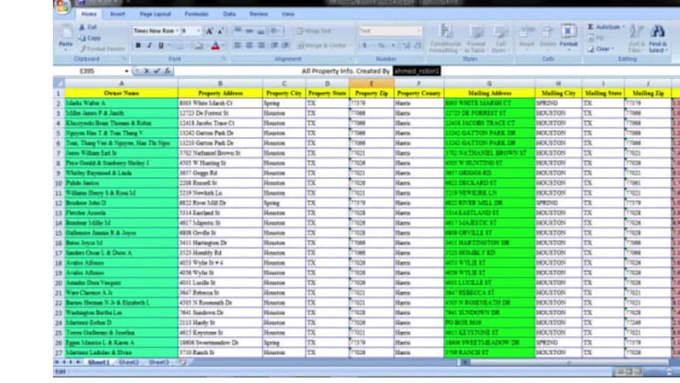Toggle Bold formatting
Viewport: 680px width, 383px height.
pyautogui.click(x=138, y=46)
